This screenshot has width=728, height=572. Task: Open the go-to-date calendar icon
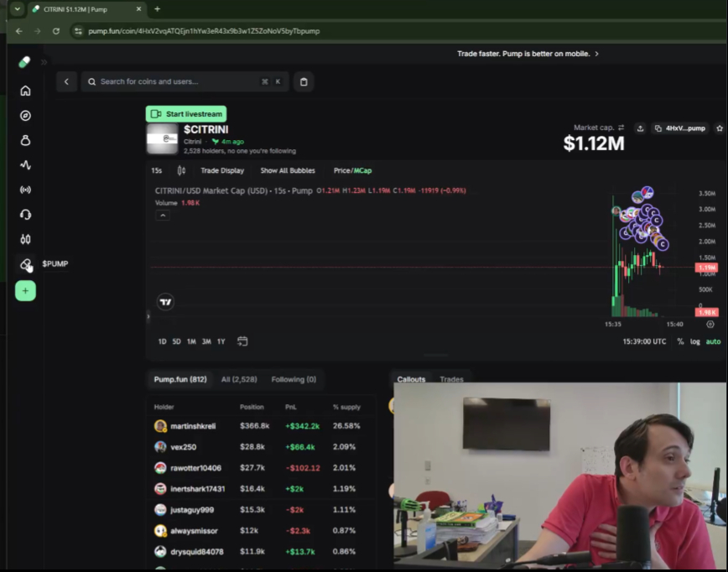pos(242,341)
